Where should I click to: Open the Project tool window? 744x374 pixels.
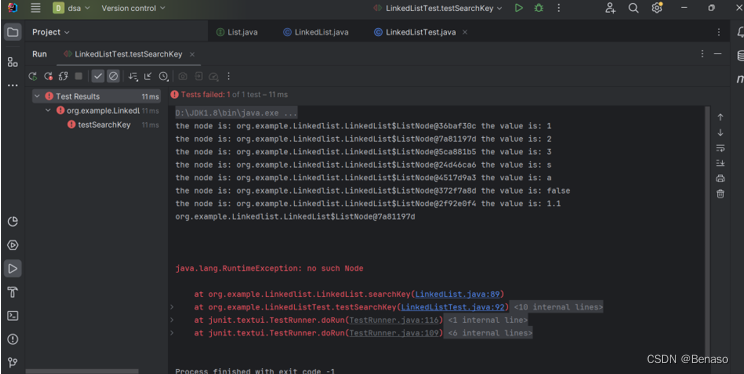[x=13, y=32]
